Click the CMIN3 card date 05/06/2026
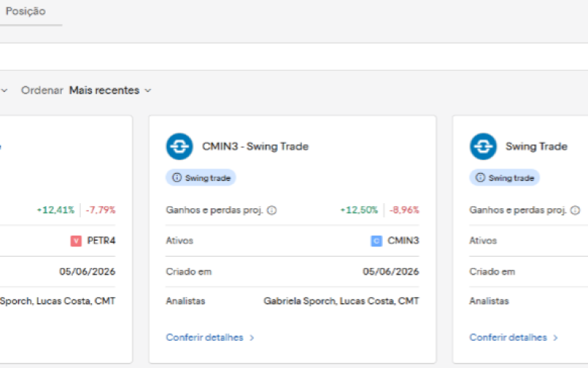Image resolution: width=588 pixels, height=368 pixels. [x=391, y=272]
